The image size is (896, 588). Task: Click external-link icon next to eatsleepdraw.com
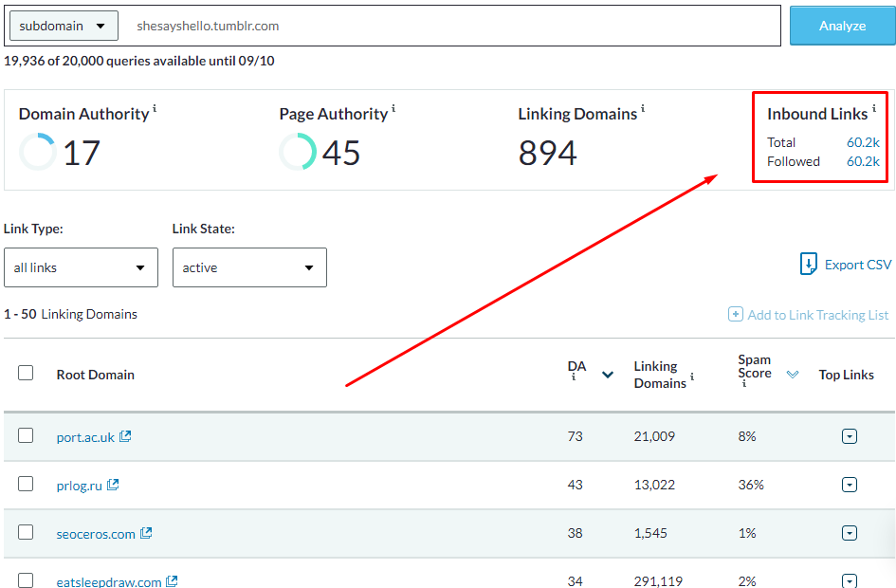tap(172, 581)
